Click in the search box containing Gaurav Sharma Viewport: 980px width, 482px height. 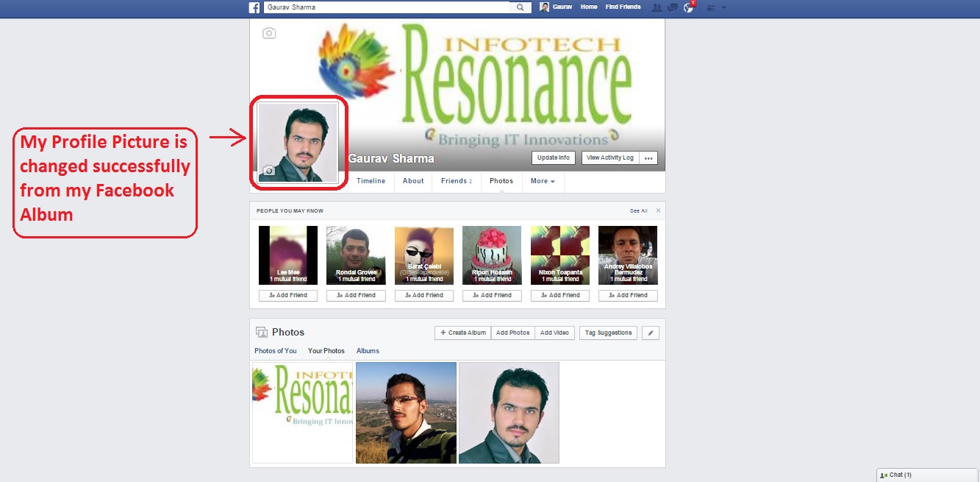pos(386,7)
